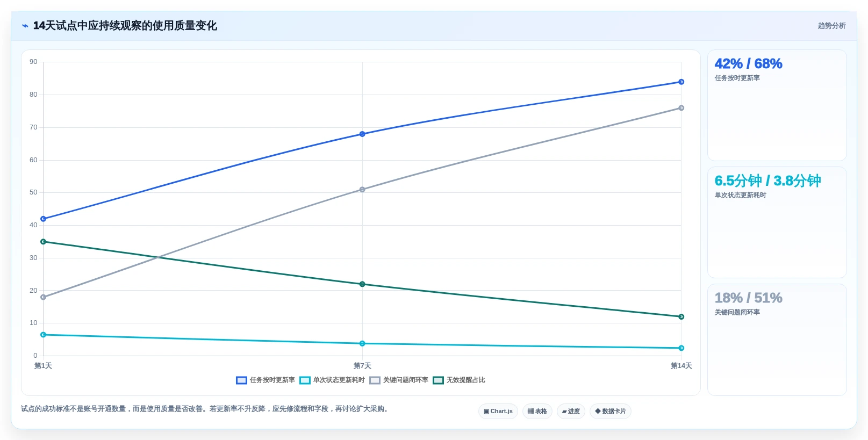Toggle 关键问题闭环率 legend swatch
This screenshot has width=868, height=440.
pos(375,380)
